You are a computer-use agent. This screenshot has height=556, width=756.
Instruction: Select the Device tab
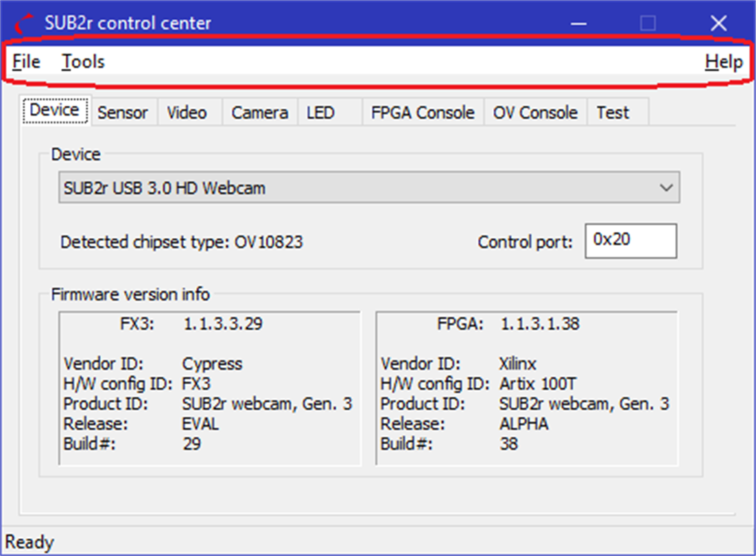tap(55, 111)
